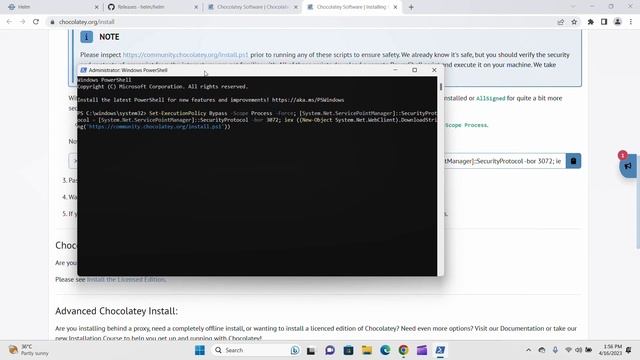
Task: Open the volume speaker tray icon
Action: click(578, 350)
